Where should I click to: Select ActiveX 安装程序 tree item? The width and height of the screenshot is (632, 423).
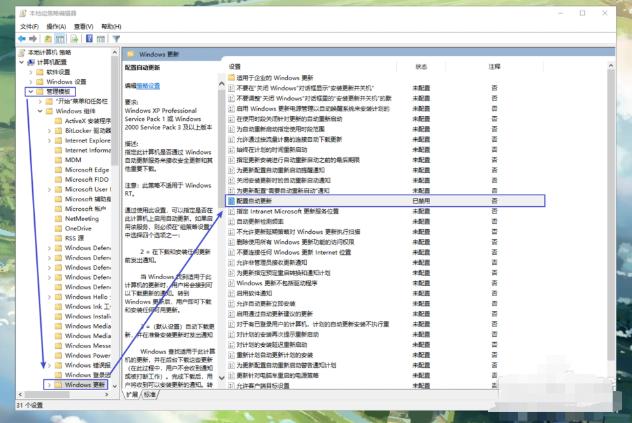[x=87, y=121]
